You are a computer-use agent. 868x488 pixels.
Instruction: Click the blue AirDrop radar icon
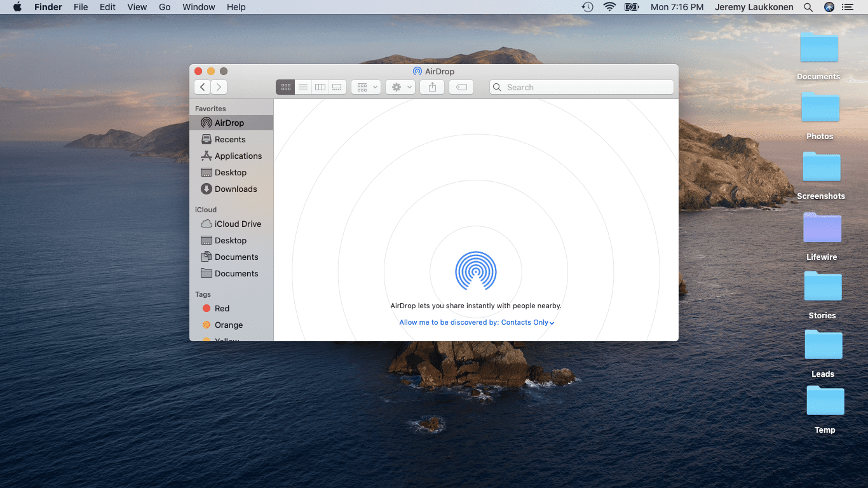coord(475,271)
